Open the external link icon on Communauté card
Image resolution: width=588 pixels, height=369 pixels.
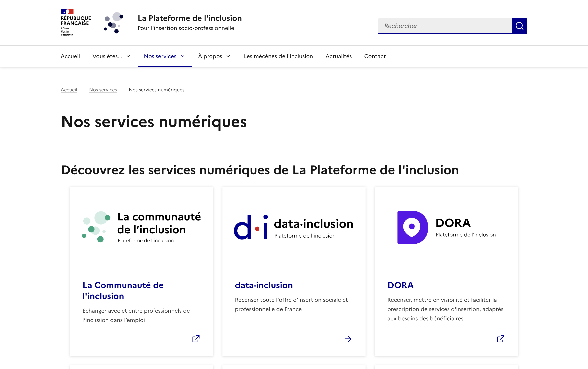tap(196, 339)
